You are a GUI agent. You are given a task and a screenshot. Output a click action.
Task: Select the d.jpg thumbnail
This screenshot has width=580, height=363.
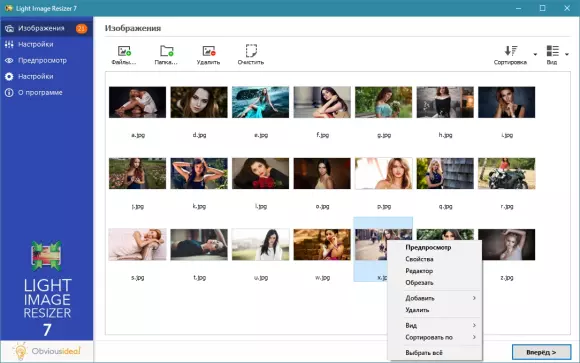199,102
